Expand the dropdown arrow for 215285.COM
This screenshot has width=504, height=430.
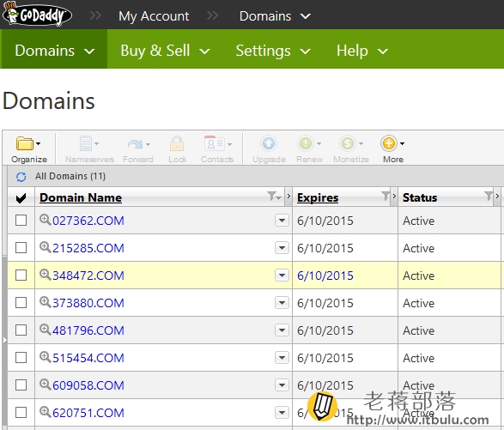pyautogui.click(x=282, y=248)
